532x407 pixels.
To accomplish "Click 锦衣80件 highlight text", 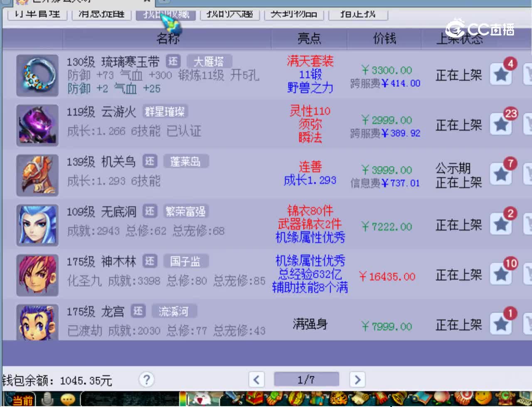I will click(x=310, y=211).
